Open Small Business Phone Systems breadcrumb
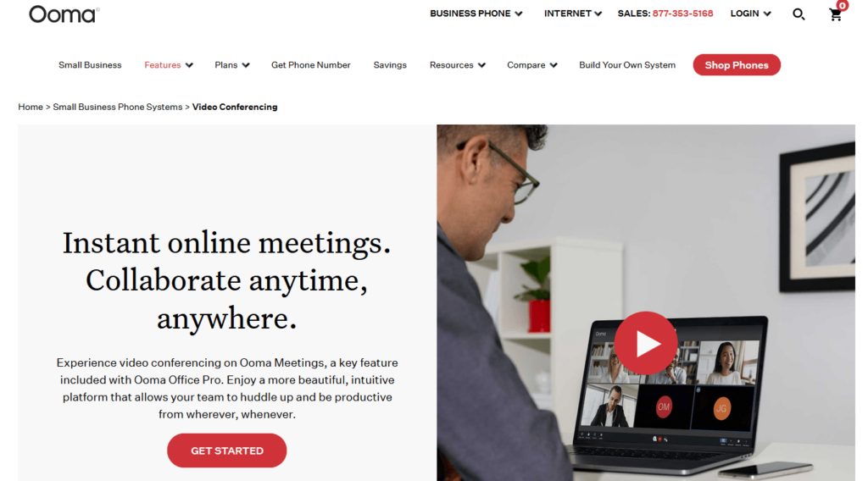 (117, 108)
